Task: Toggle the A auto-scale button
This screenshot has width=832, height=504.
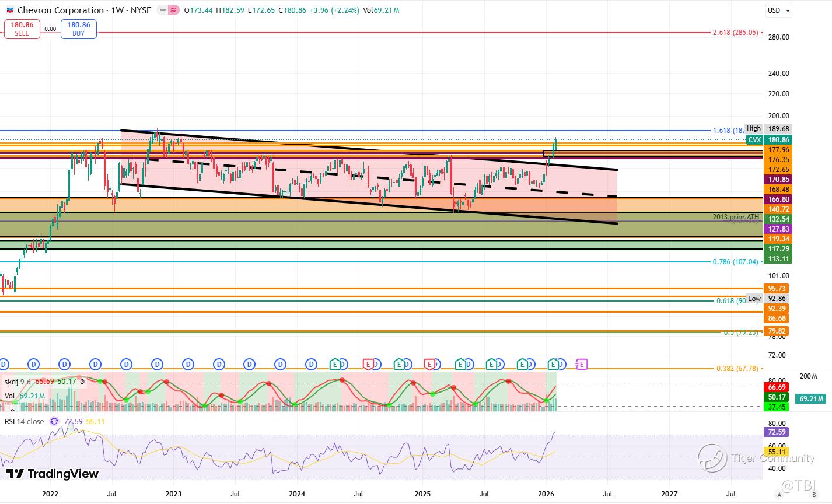Action: click(779, 495)
